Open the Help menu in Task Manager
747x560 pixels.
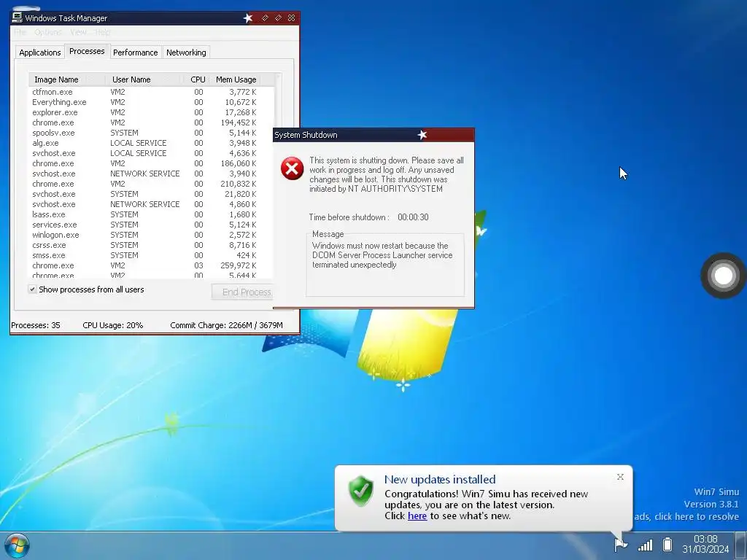[102, 32]
